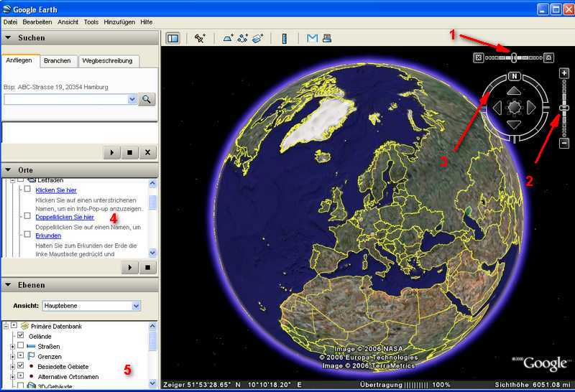Collapse the Primäre Datenbank tree node
The height and width of the screenshot is (392, 575).
coord(6,326)
